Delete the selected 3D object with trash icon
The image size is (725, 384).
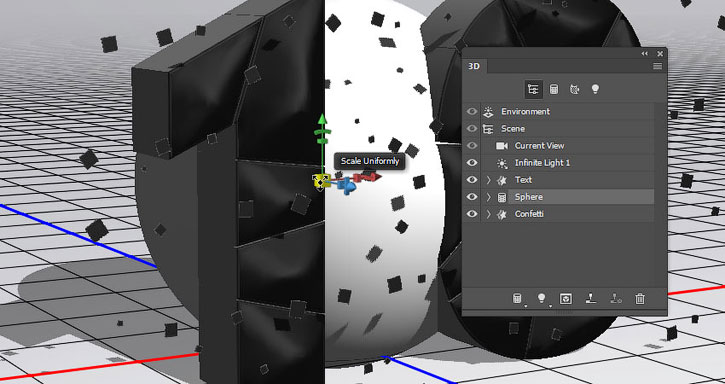[640, 298]
